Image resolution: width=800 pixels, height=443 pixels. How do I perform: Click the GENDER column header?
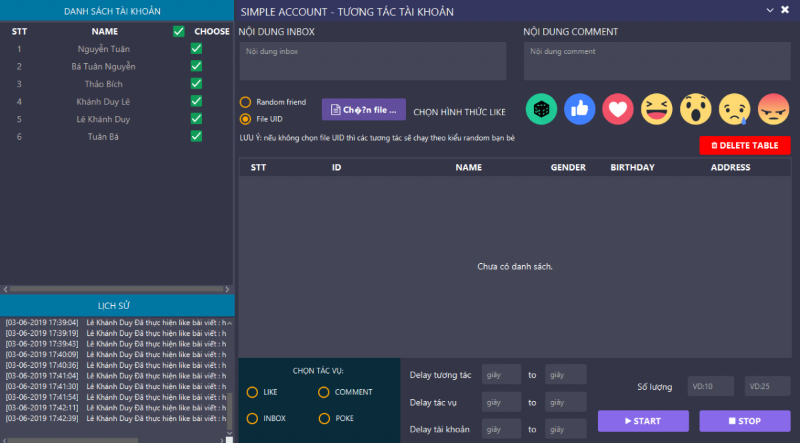pyautogui.click(x=568, y=167)
